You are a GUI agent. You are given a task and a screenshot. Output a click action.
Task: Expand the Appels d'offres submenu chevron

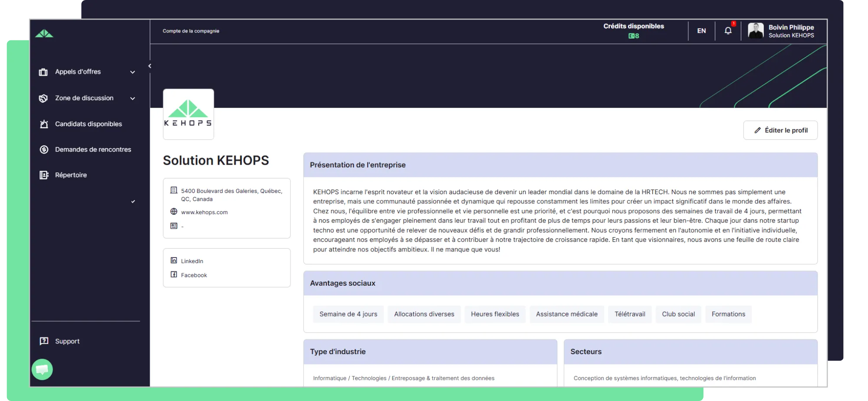(133, 72)
